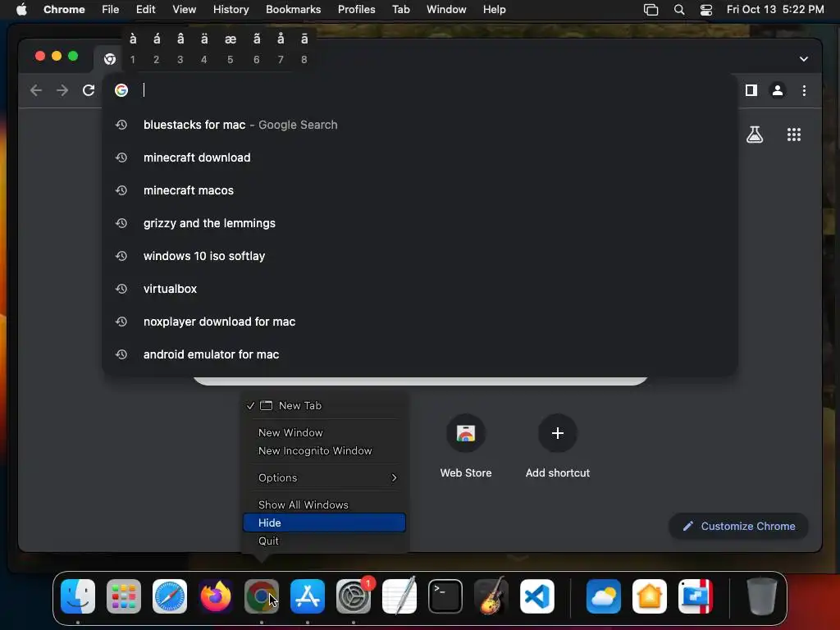The width and height of the screenshot is (840, 630).
Task: Choose New Window in the Dock menu
Action: coord(324,432)
